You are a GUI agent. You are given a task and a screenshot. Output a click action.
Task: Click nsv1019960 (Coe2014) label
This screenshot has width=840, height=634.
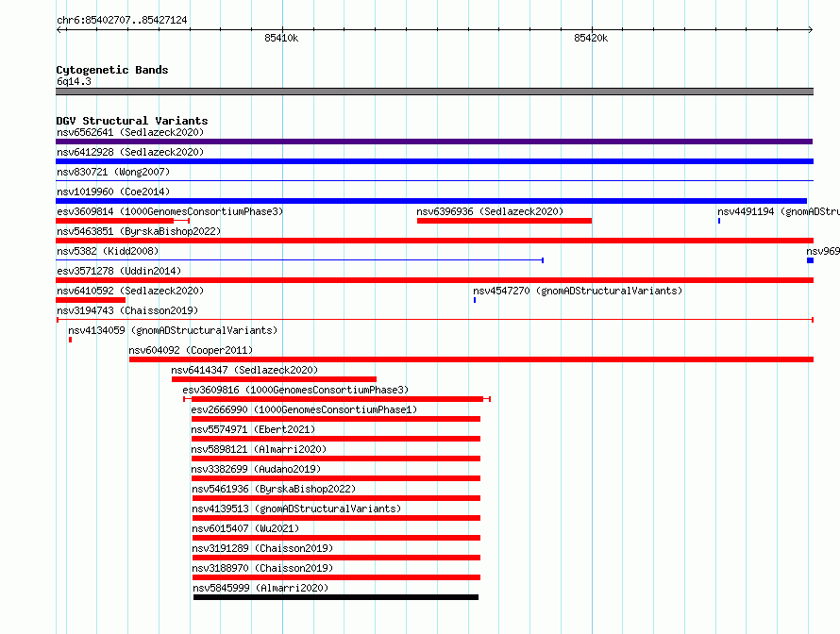pyautogui.click(x=113, y=192)
